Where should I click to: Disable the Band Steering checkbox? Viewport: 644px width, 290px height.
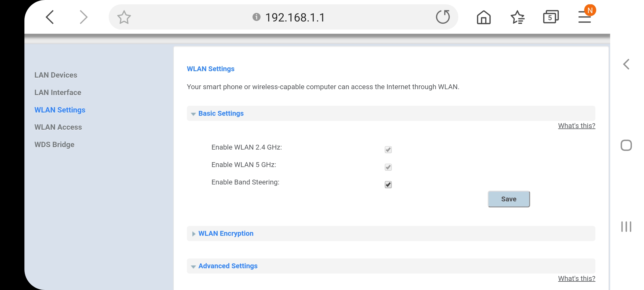click(x=388, y=184)
